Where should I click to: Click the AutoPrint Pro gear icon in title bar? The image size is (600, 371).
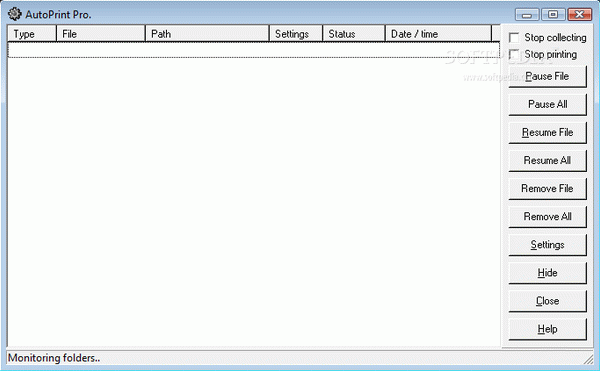tap(15, 14)
